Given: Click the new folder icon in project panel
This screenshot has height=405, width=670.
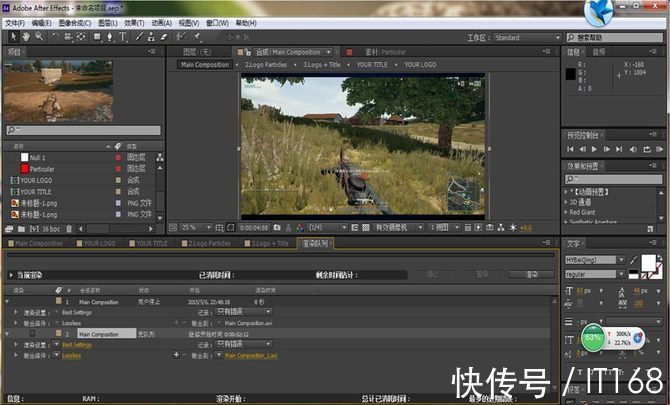Looking at the screenshot, I should point(21,229).
